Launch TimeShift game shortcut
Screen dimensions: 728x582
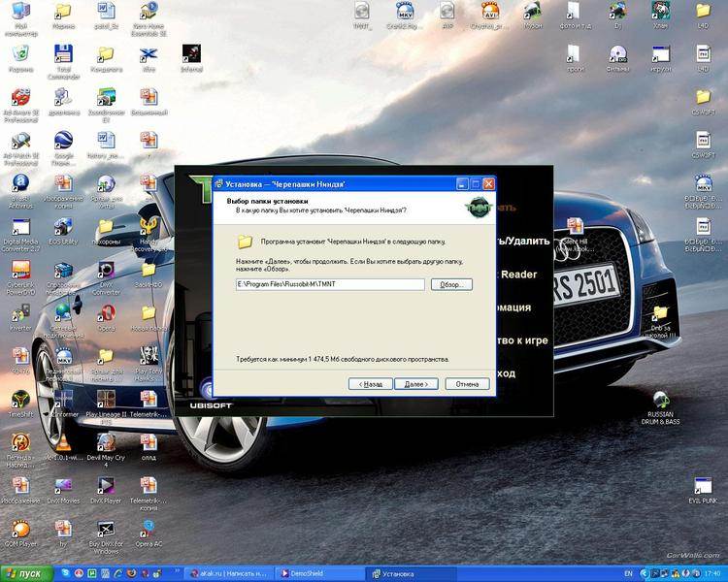click(21, 404)
